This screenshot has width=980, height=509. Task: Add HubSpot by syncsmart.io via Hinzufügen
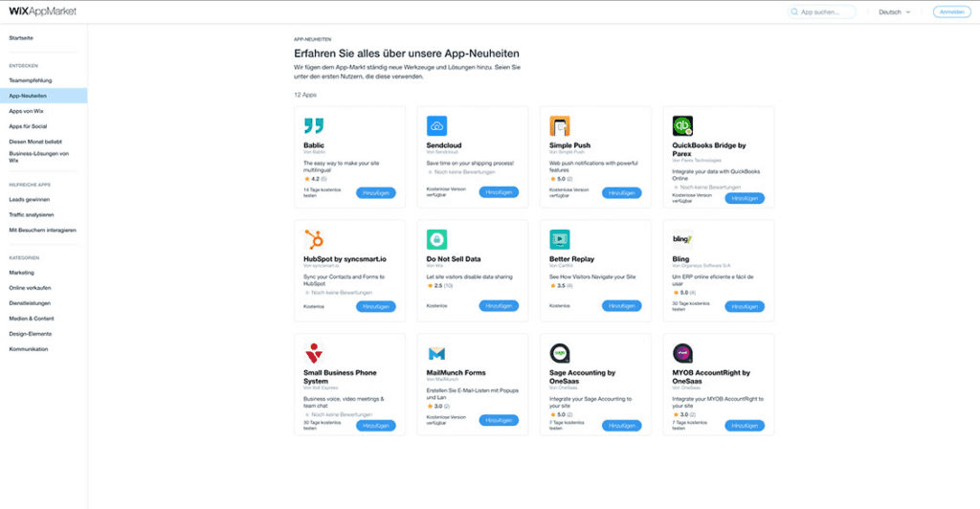coord(375,307)
